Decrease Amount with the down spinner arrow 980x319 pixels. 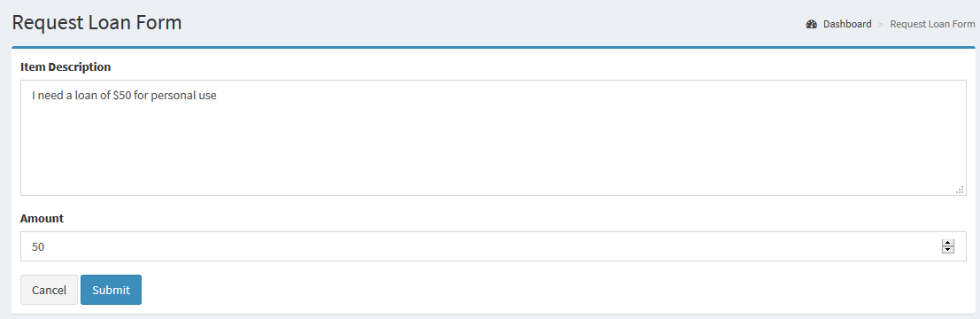tap(948, 250)
